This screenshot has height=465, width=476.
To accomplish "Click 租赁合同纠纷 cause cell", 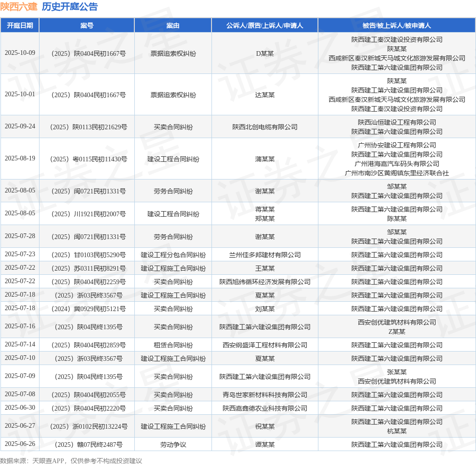I will tap(173, 345).
